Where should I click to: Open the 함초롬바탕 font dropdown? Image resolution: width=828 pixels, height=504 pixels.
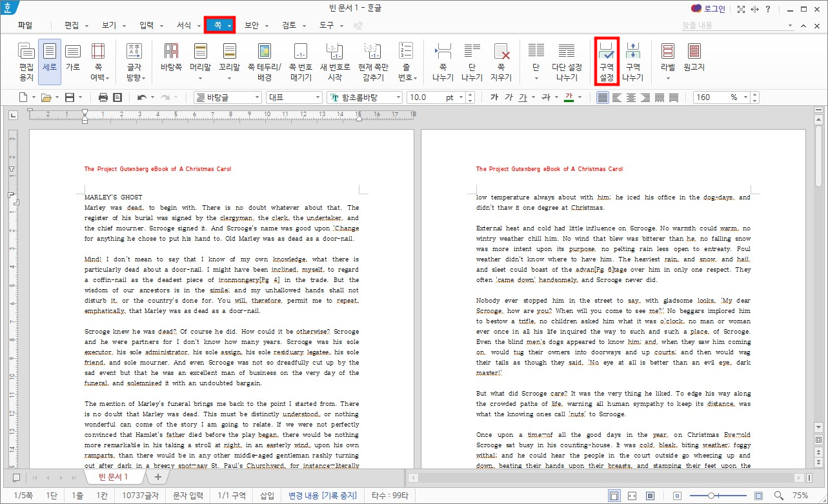(365, 97)
